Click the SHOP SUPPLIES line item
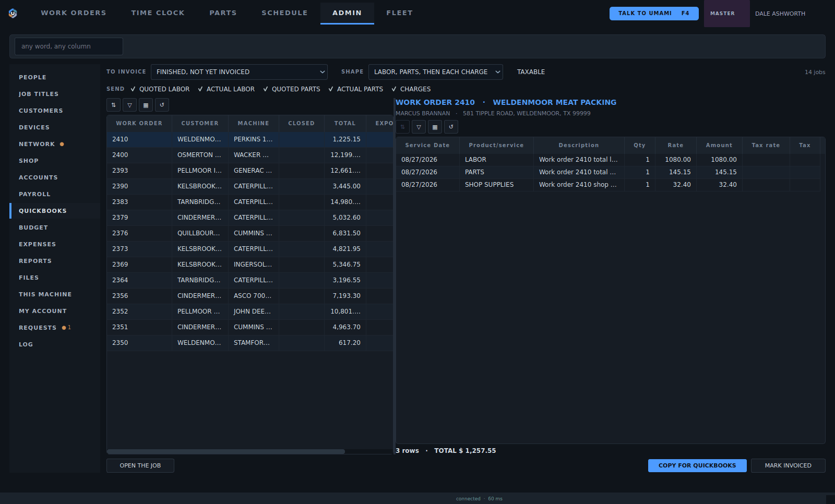The width and height of the screenshot is (835, 504). point(608,185)
